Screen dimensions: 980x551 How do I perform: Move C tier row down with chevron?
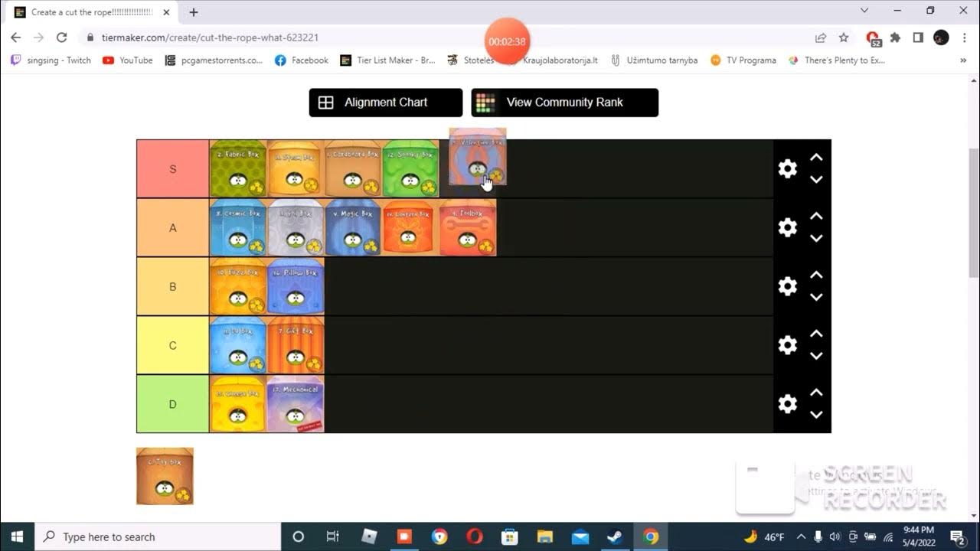[816, 357]
